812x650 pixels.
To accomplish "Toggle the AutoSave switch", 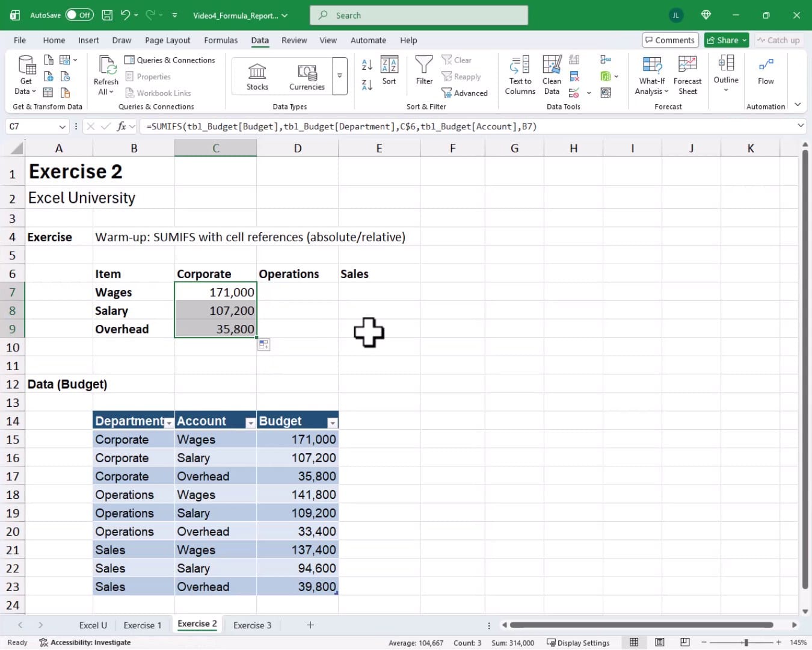I will click(x=79, y=16).
